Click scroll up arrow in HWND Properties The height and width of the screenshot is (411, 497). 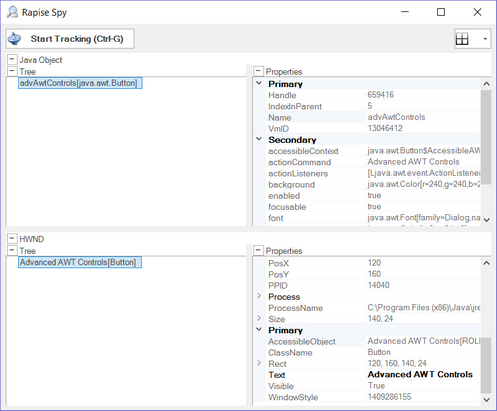486,263
